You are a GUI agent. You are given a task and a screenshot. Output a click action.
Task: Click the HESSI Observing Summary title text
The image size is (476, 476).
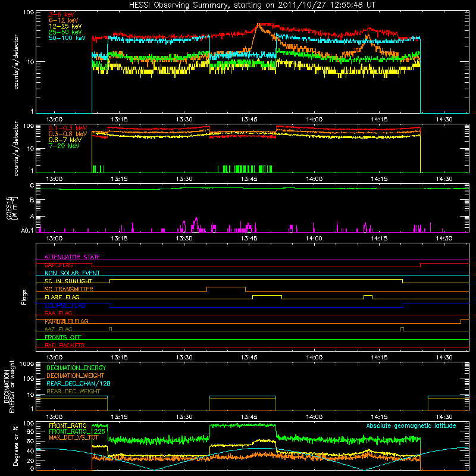click(252, 5)
